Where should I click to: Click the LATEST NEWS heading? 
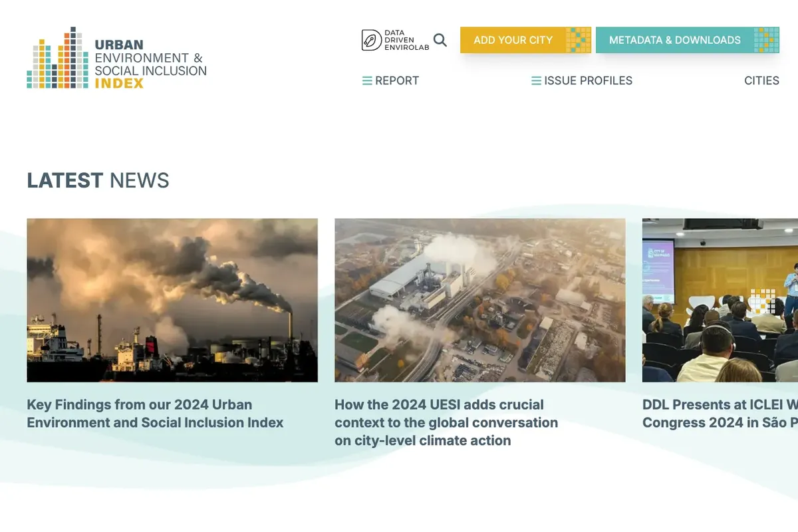(98, 180)
